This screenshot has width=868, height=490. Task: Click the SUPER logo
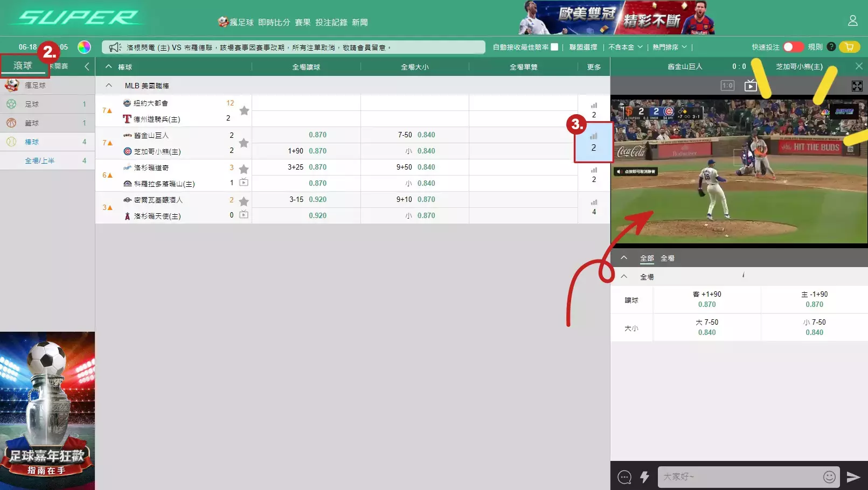pos(79,18)
